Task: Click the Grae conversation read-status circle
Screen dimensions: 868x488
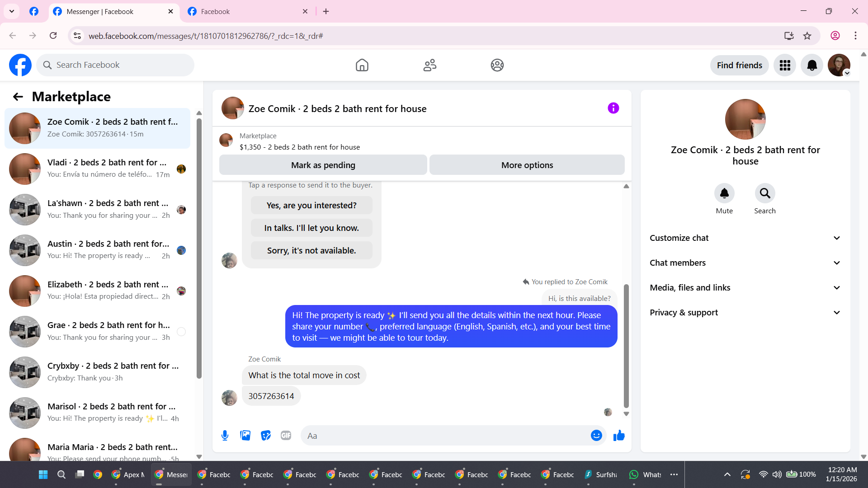Action: [181, 332]
